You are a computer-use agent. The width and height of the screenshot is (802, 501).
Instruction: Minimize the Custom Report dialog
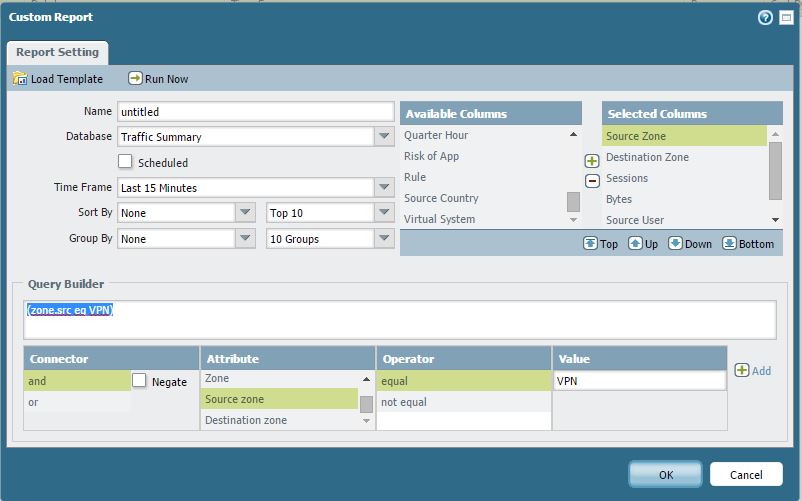786,18
